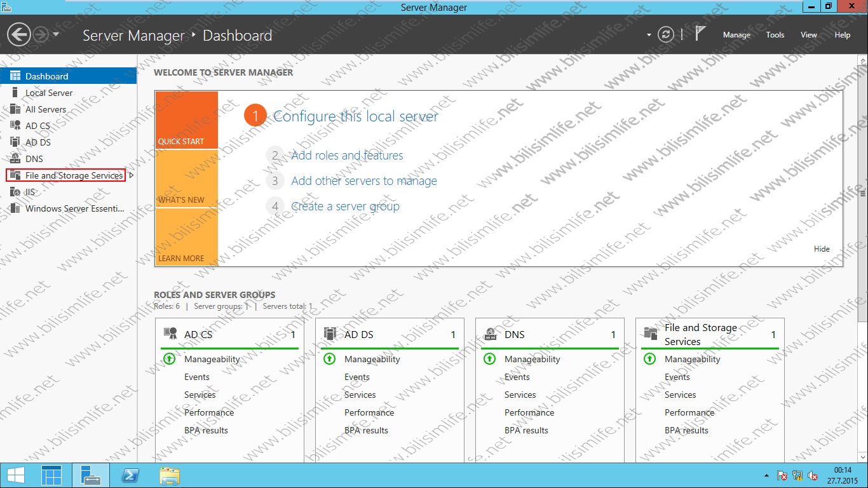Image resolution: width=868 pixels, height=488 pixels.
Task: Click the AD DS tile header icon
Action: coord(330,334)
